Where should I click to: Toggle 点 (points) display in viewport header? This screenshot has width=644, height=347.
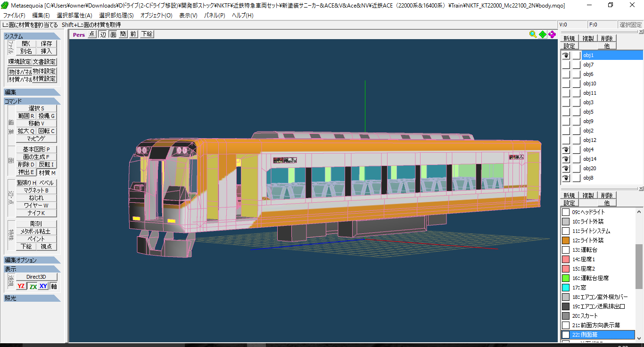coord(91,34)
